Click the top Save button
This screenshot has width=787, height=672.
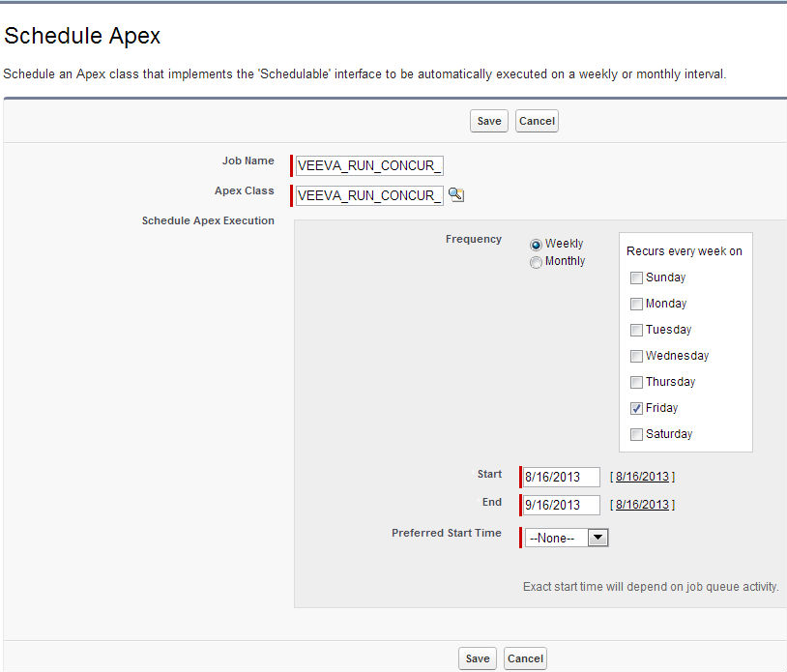(x=489, y=121)
